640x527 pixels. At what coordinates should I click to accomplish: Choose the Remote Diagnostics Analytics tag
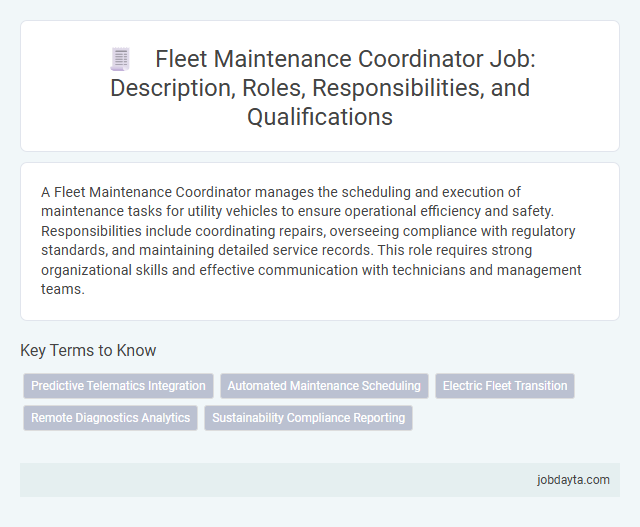point(111,418)
